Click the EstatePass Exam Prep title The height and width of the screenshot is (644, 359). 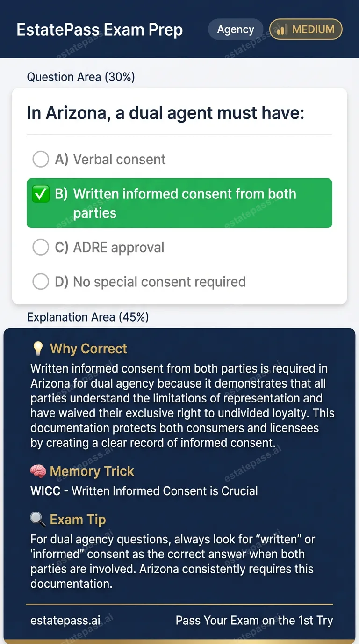[100, 30]
